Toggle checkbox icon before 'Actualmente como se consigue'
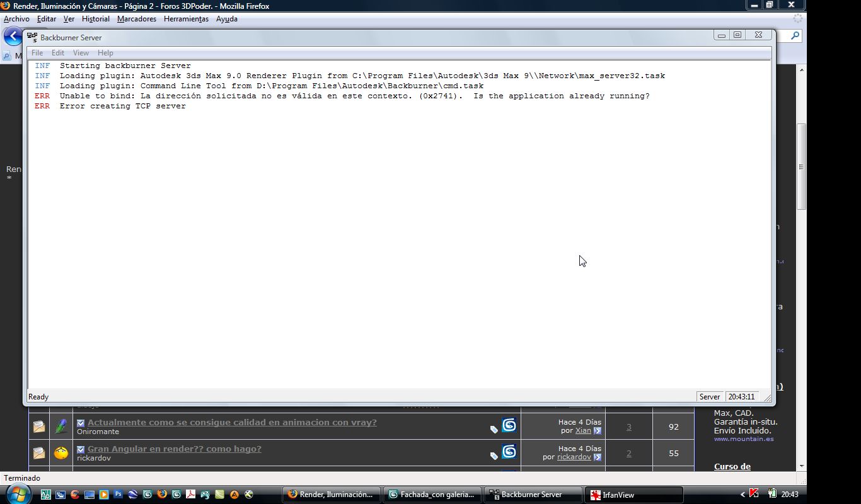861x504 pixels. tap(81, 423)
